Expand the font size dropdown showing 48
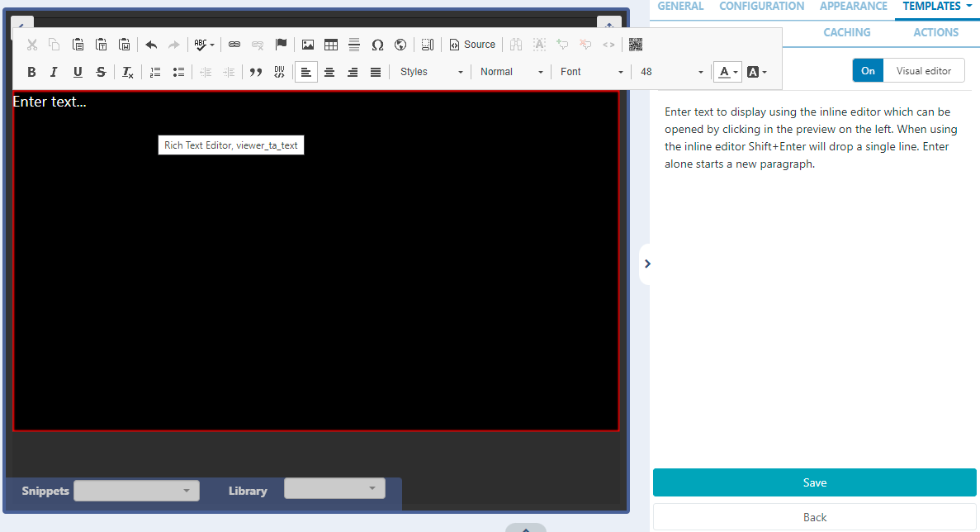This screenshot has width=980, height=532. (x=672, y=72)
